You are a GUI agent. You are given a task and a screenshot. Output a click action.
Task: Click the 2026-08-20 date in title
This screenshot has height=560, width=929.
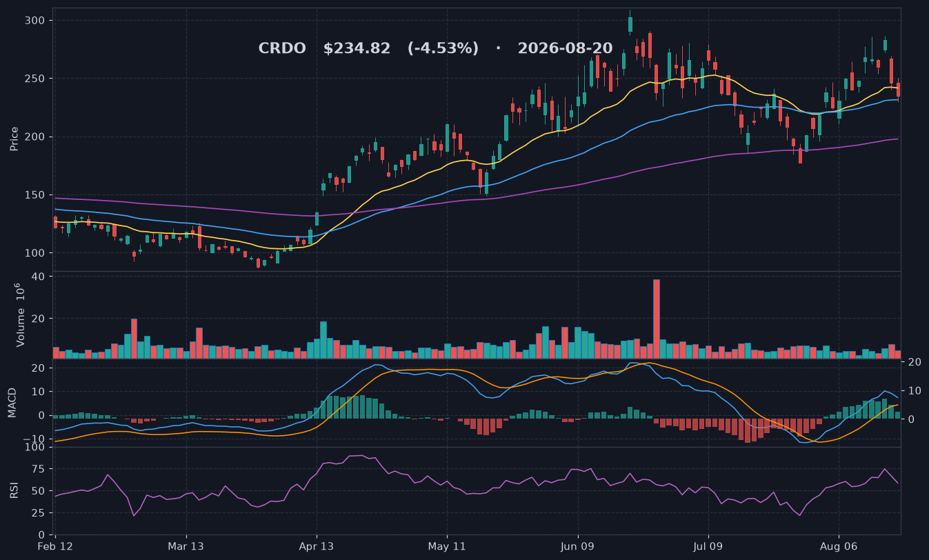point(565,49)
